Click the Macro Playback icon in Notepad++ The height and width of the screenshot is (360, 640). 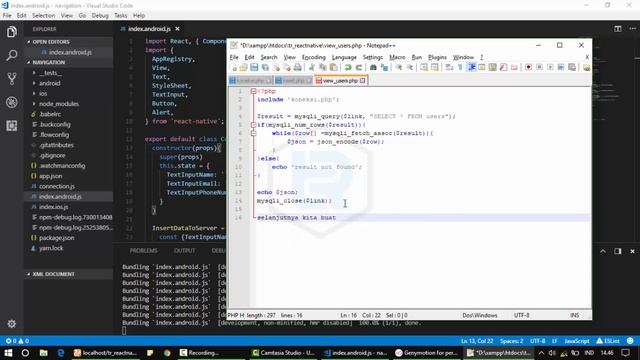point(550,67)
